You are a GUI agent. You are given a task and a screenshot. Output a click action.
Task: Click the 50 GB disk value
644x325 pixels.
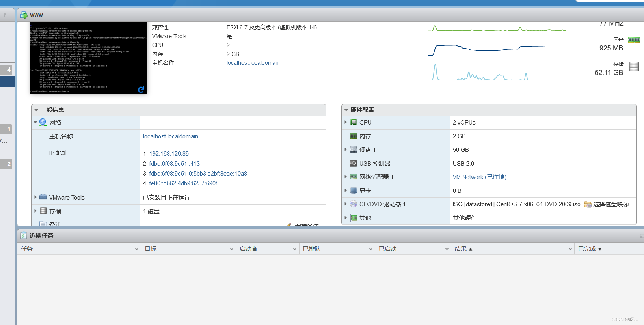click(x=461, y=150)
